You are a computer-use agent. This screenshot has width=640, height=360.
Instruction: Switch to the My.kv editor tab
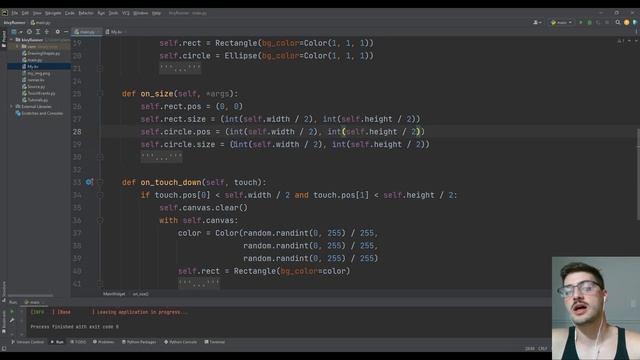tap(116, 31)
